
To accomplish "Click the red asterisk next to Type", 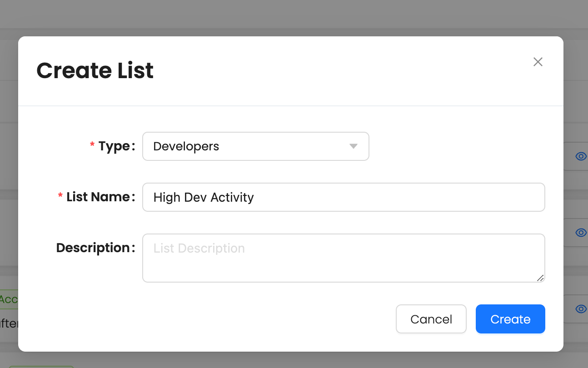I will click(x=92, y=145).
